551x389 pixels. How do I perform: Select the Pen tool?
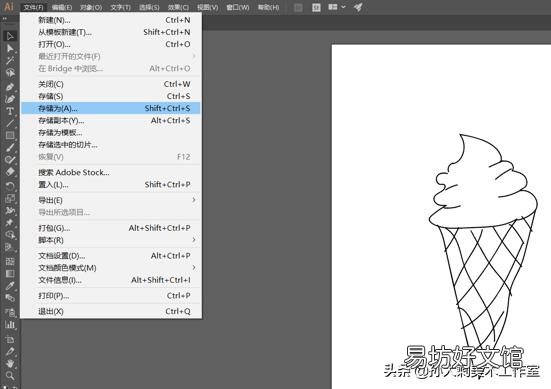click(10, 86)
